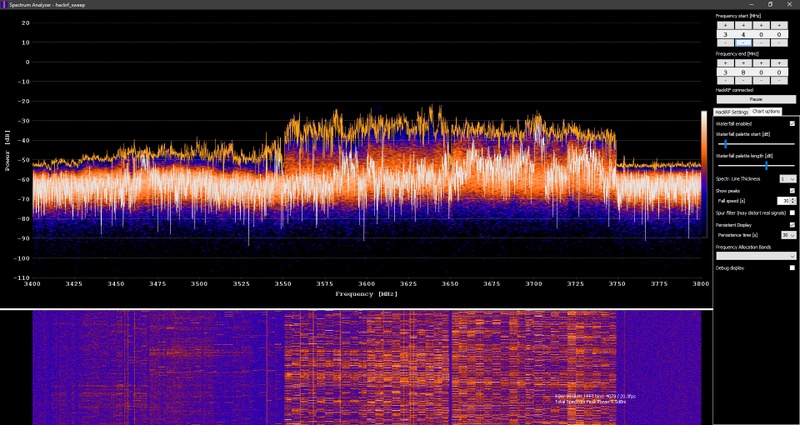Decrease hundreds digit of Frequency start
This screenshot has width=800, height=425.
(743, 43)
